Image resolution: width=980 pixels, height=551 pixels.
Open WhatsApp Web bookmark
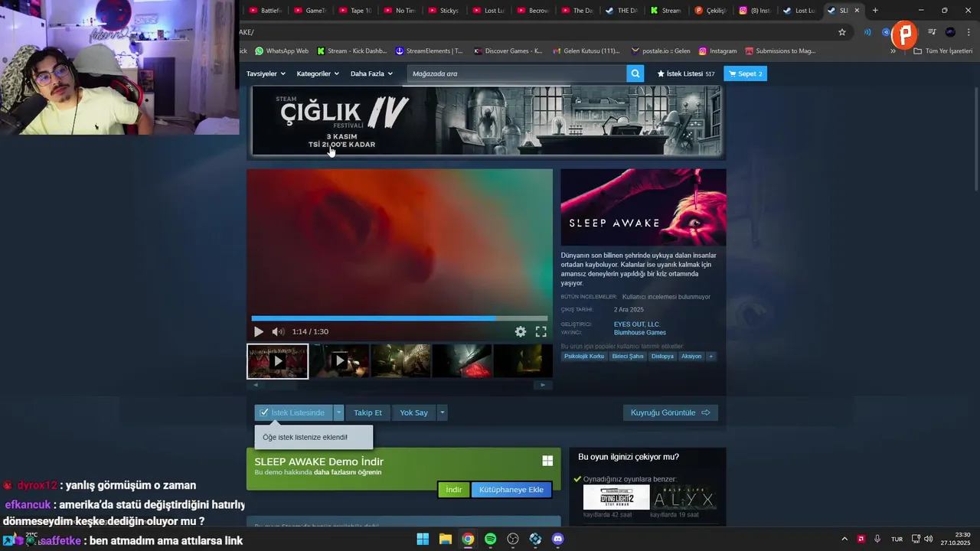[282, 51]
